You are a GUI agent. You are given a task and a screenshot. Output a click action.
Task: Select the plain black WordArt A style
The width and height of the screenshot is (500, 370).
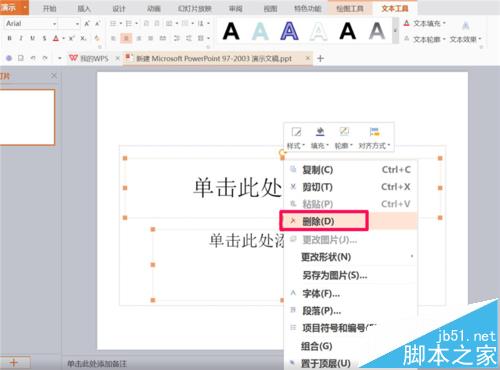[x=231, y=31]
